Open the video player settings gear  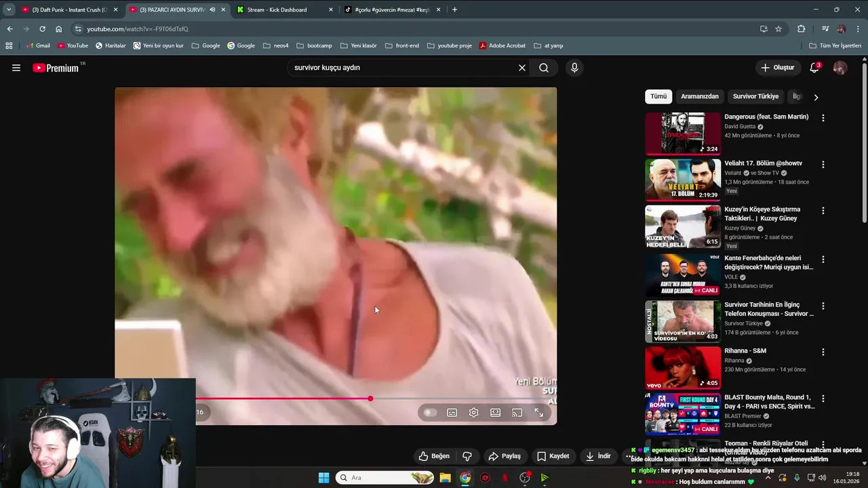click(x=474, y=413)
